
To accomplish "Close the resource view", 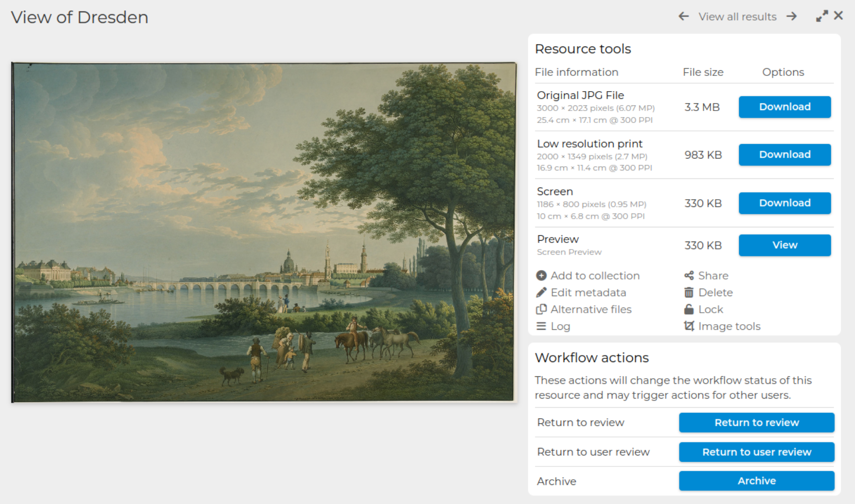I will [838, 16].
